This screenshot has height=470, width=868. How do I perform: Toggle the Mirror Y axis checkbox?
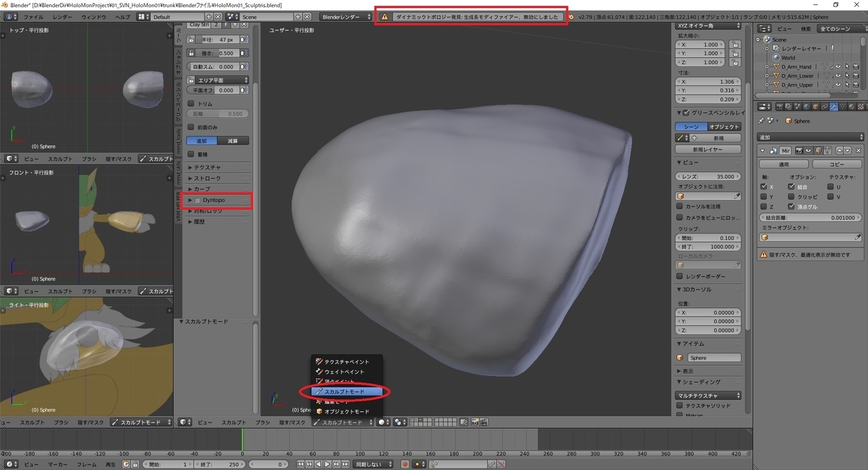pyautogui.click(x=765, y=197)
